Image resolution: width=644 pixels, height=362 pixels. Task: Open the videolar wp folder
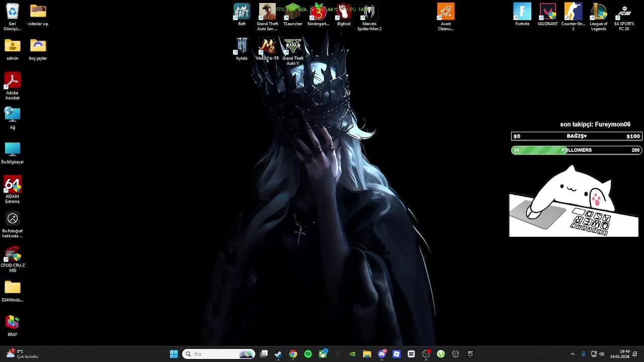38,15
